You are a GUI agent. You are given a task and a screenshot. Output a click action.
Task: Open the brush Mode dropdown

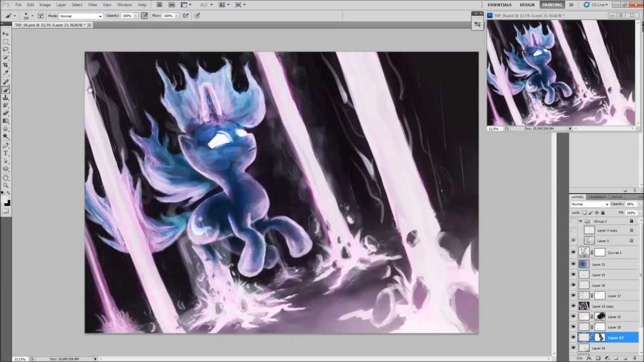click(x=80, y=16)
